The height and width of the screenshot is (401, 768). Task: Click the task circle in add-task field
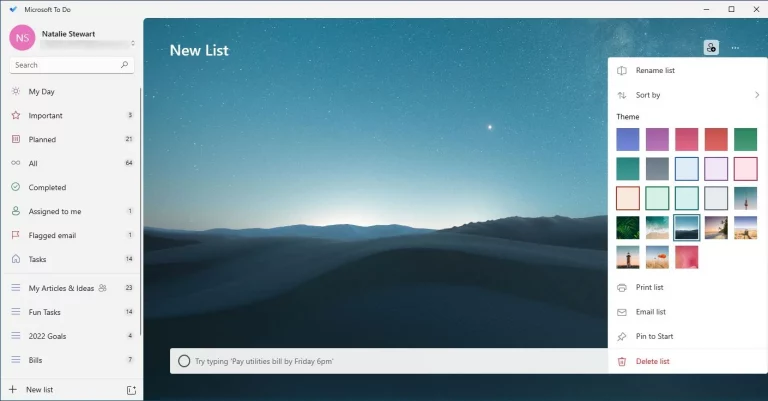point(184,361)
